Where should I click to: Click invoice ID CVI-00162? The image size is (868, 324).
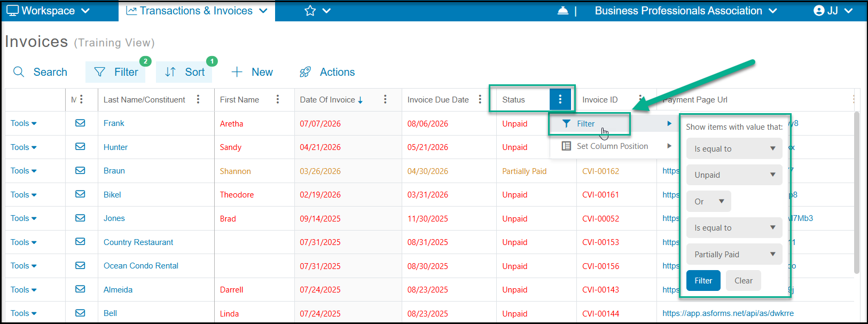pyautogui.click(x=600, y=171)
